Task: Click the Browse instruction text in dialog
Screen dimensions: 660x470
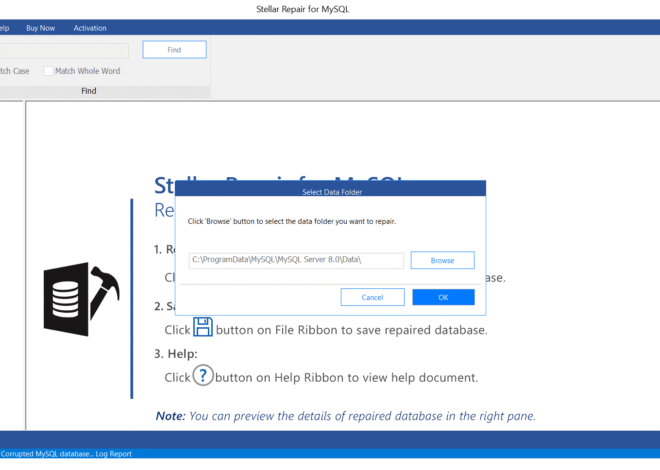Action: pos(292,221)
